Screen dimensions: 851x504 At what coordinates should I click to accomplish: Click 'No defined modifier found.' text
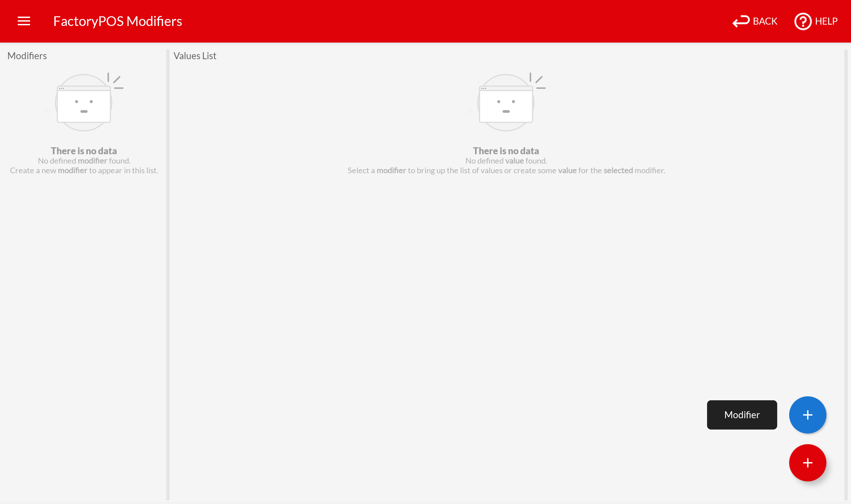pyautogui.click(x=84, y=161)
